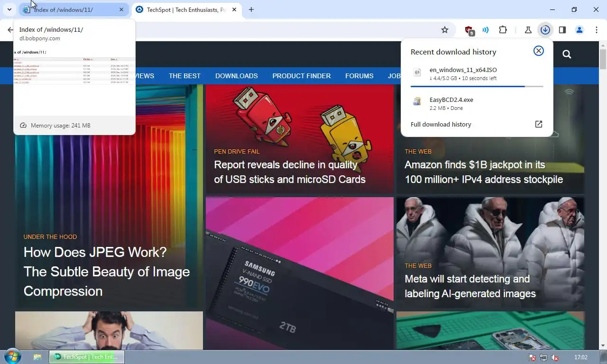This screenshot has height=364, width=607.
Task: Close the Recent download history popup
Action: [x=539, y=51]
